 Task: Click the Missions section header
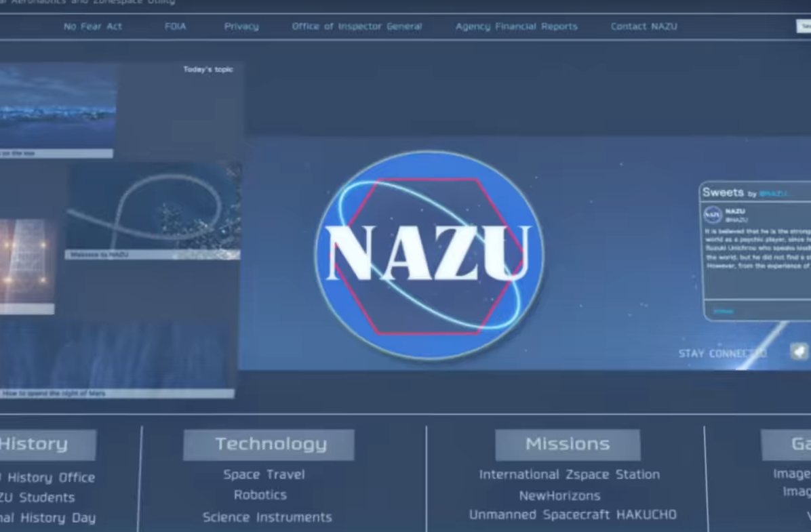tap(568, 445)
